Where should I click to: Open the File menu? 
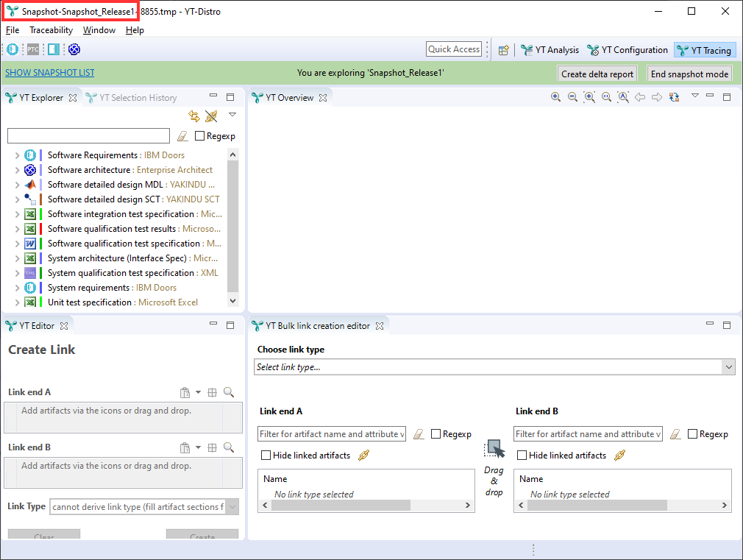click(x=13, y=30)
